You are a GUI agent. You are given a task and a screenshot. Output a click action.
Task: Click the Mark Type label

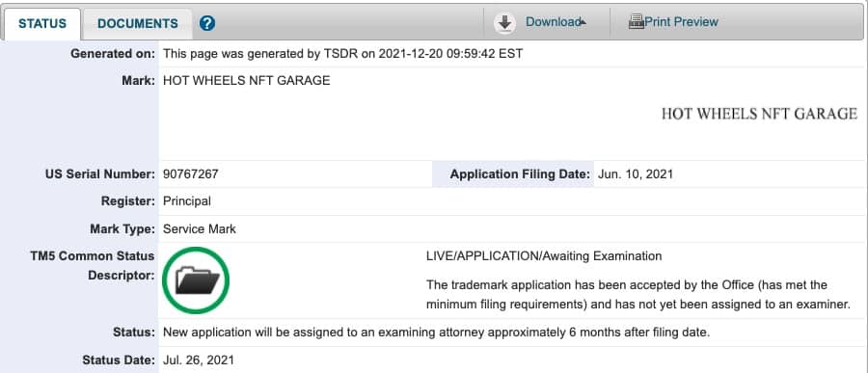pos(122,229)
